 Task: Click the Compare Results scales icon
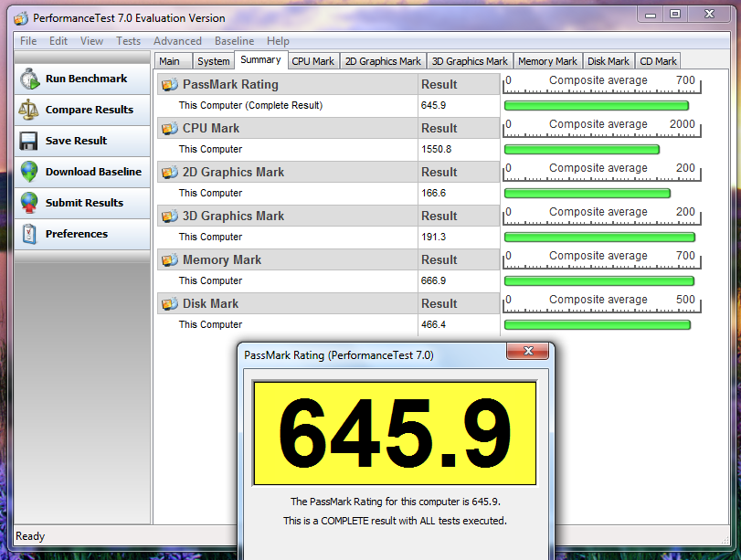coord(28,109)
